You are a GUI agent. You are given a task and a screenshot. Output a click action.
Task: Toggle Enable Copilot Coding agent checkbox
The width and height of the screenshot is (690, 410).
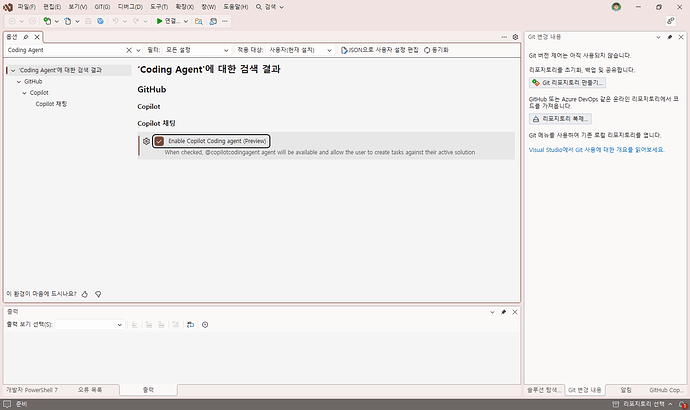tap(159, 141)
